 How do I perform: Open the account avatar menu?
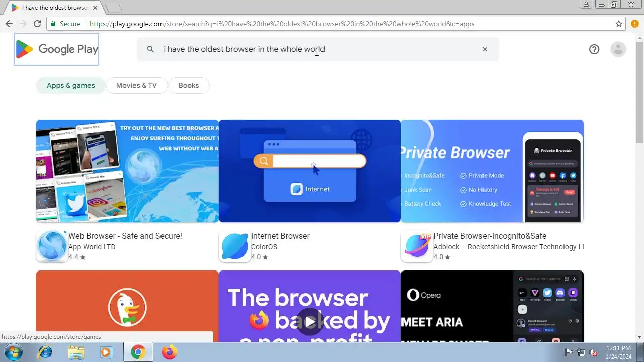pos(618,49)
